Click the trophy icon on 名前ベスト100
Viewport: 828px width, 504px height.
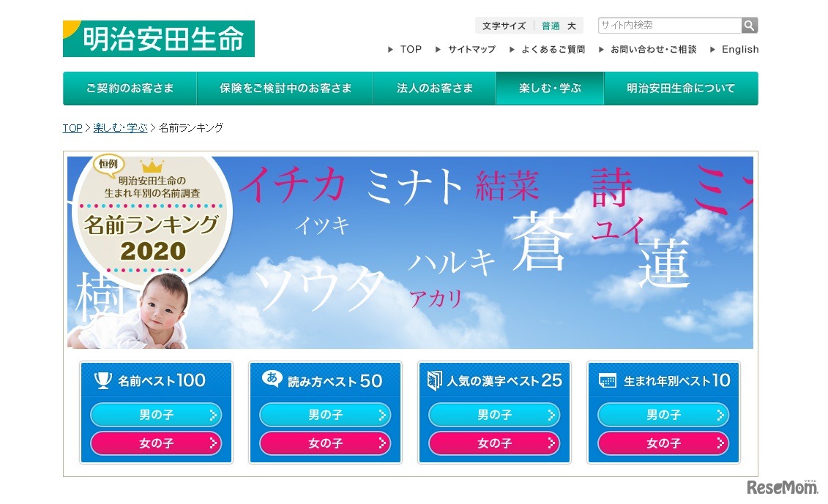tap(102, 380)
